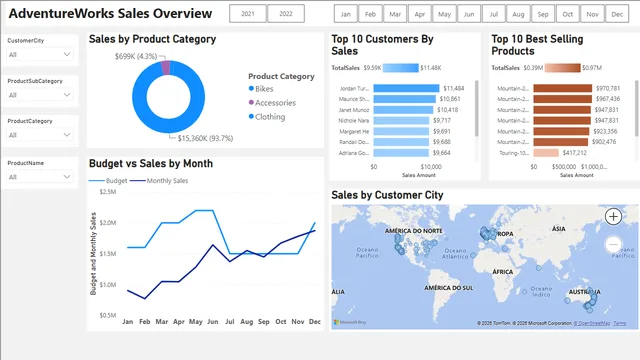
Task: Select Bikes legend label
Action: [x=264, y=89]
